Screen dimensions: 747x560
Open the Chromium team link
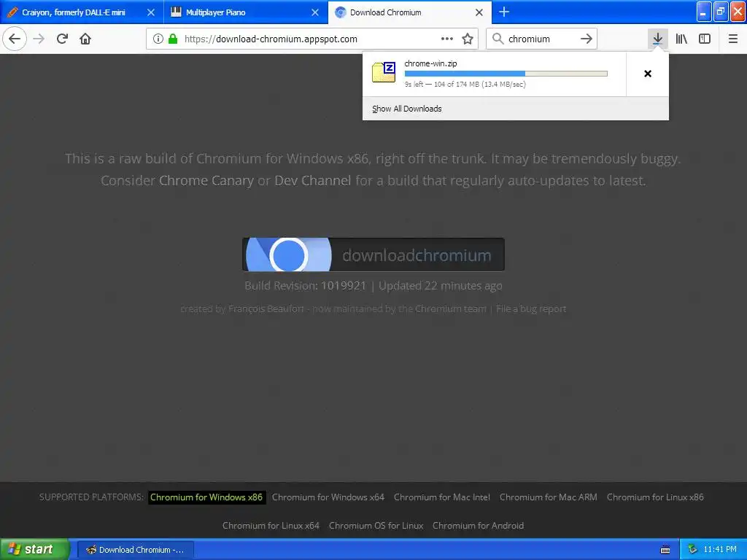[x=451, y=308]
